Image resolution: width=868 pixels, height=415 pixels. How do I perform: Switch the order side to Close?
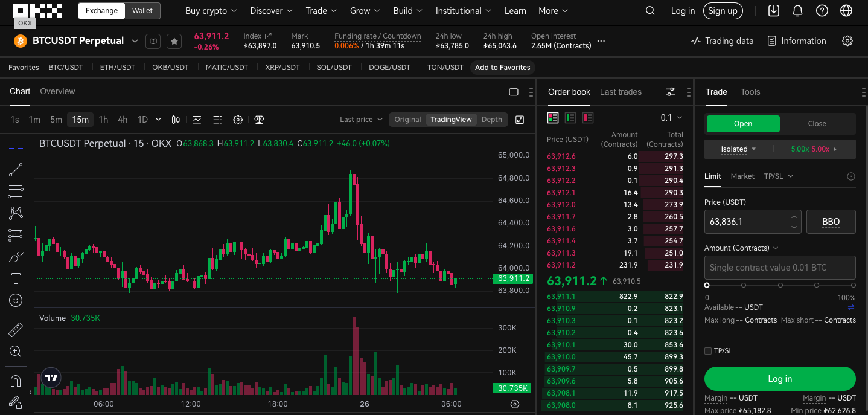pos(817,124)
